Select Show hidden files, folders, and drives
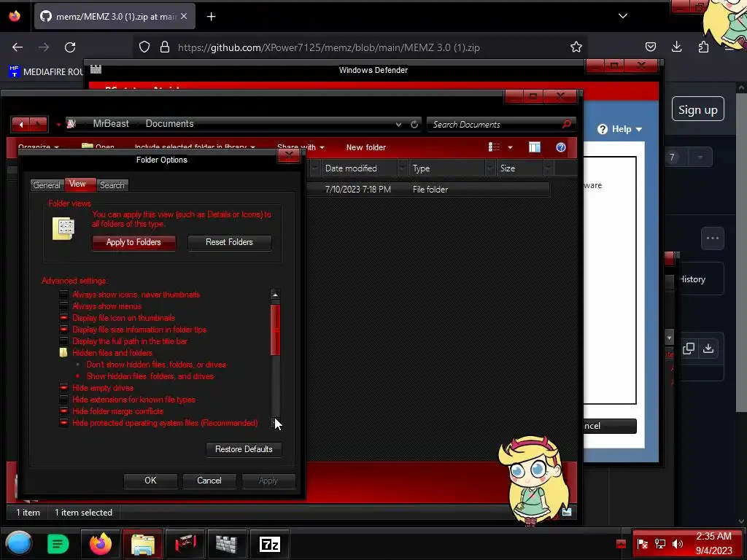 [x=77, y=376]
